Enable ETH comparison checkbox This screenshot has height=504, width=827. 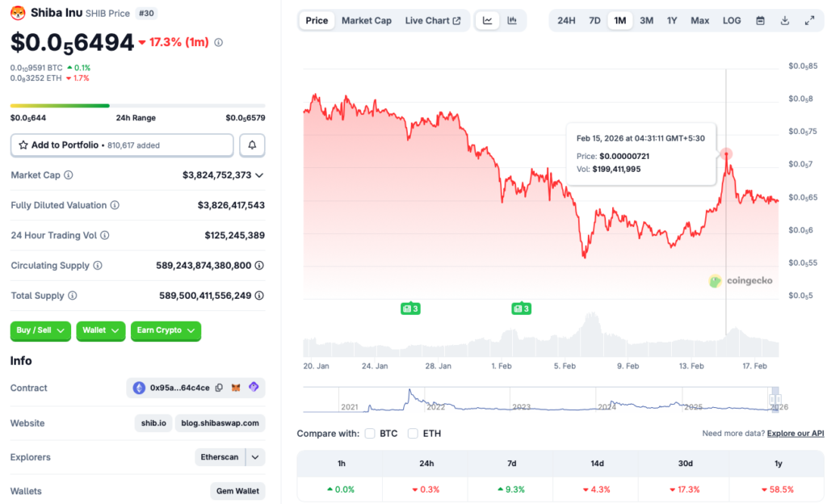[413, 433]
